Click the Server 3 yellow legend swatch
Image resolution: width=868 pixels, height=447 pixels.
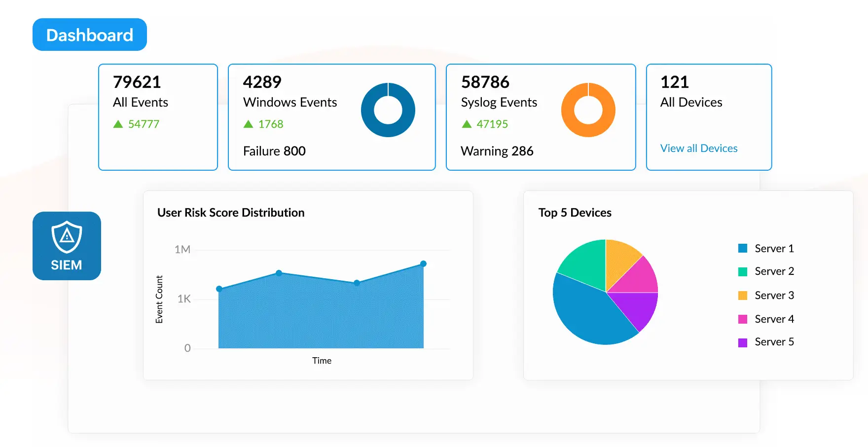(743, 296)
